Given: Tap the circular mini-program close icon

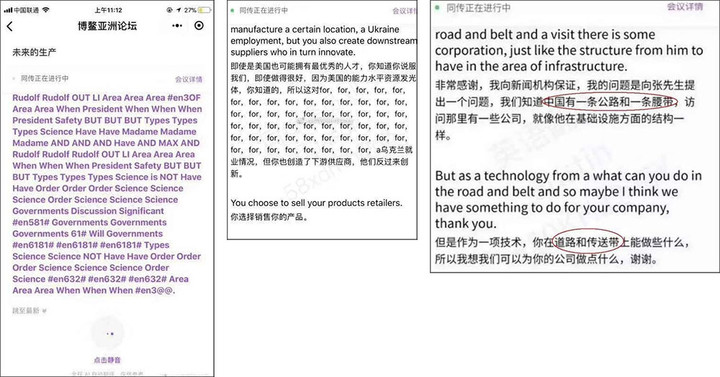Looking at the screenshot, I should 199,26.
